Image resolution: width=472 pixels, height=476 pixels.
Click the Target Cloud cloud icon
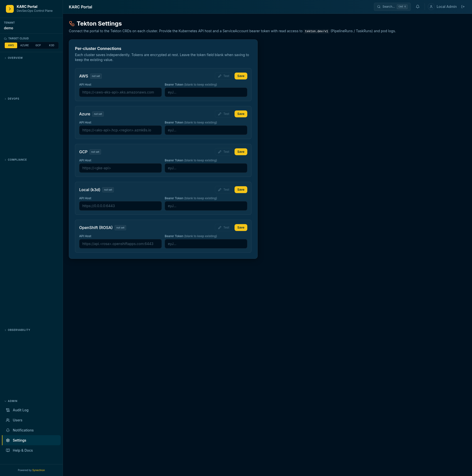point(5,39)
